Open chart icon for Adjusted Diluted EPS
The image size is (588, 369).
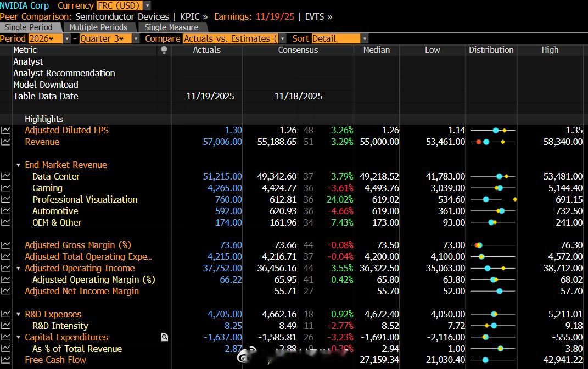pos(5,131)
